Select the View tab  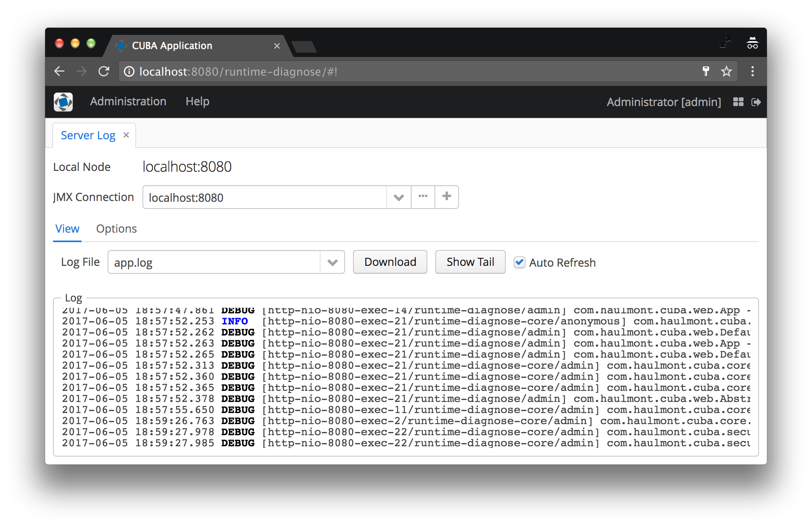tap(67, 229)
